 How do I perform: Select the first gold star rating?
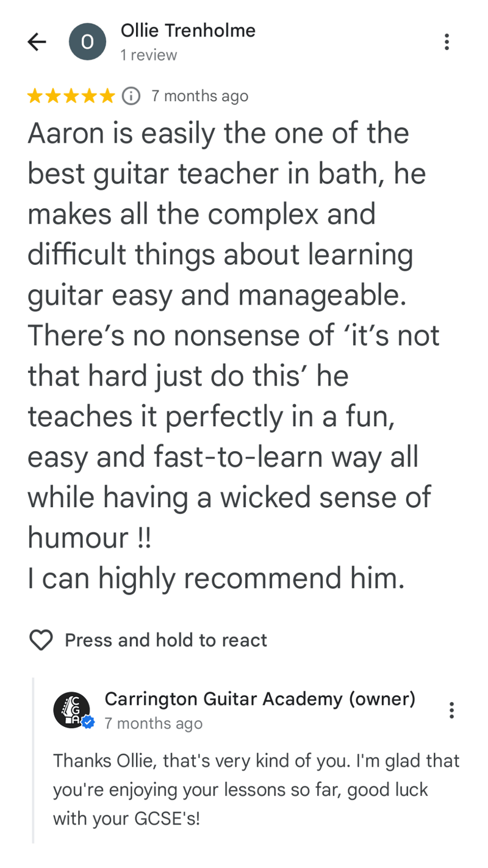tap(35, 96)
